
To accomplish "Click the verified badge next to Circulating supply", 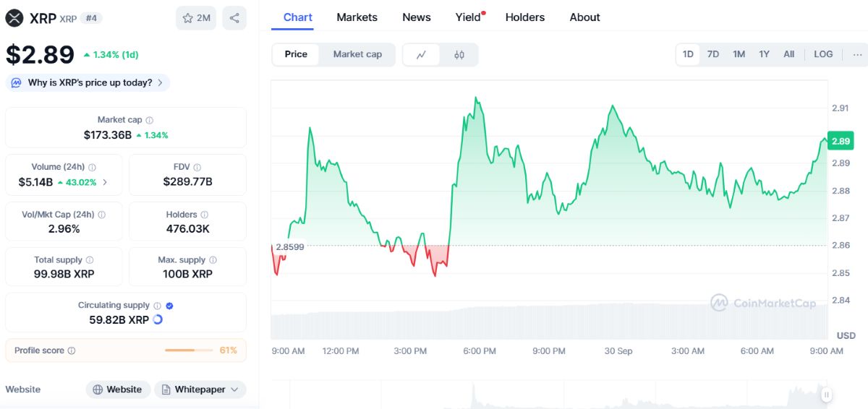I will point(169,306).
